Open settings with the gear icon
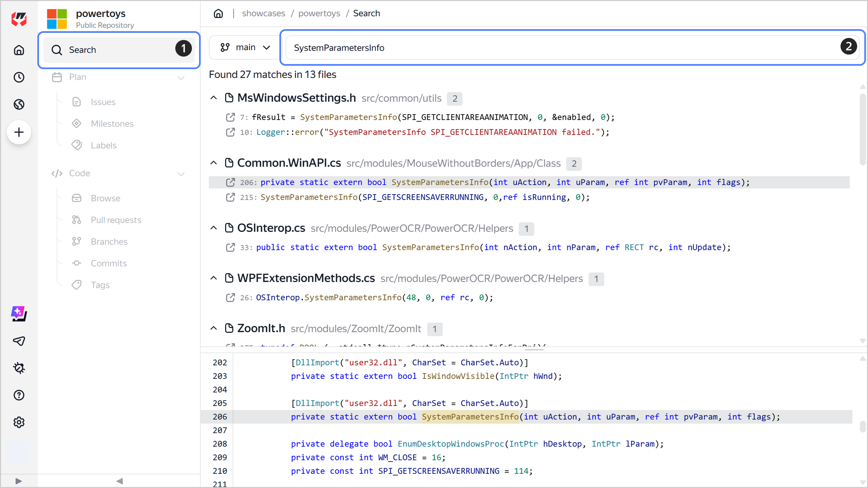 pyautogui.click(x=19, y=422)
